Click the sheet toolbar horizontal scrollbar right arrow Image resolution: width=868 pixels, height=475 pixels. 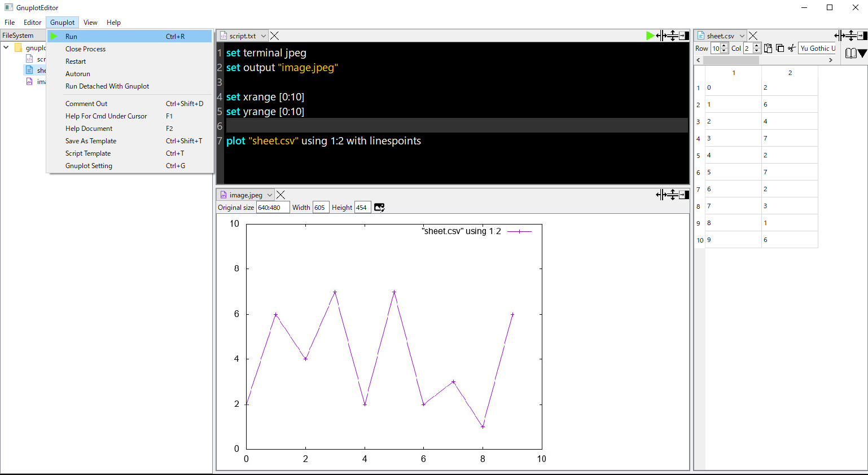[830, 60]
